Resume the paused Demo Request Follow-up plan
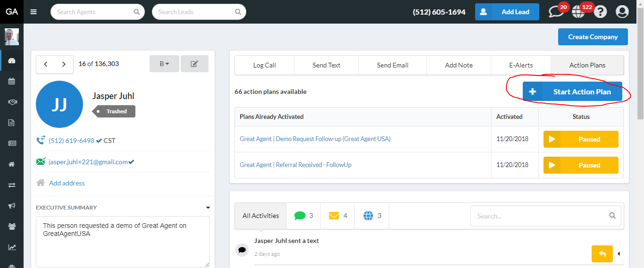 580,139
